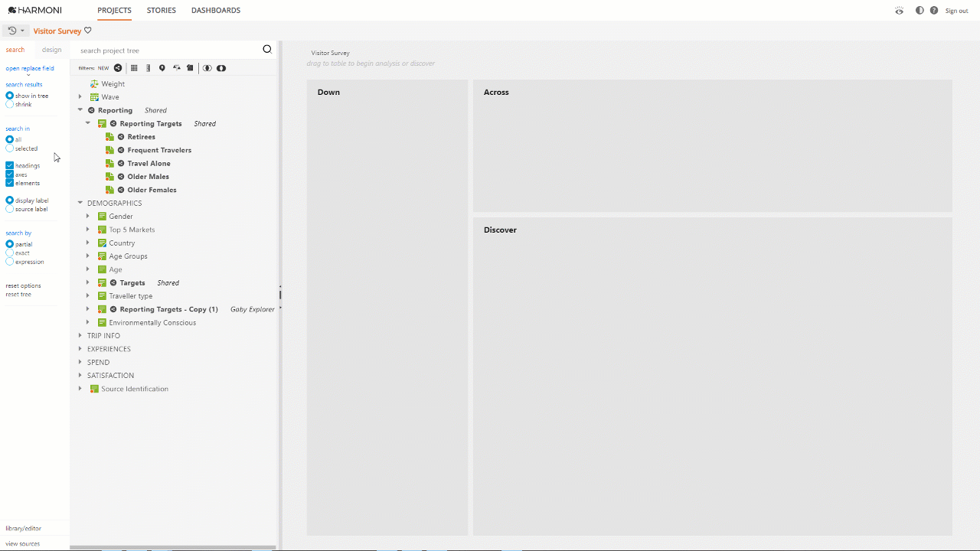Click the outlined overlap circles filter icon

click(x=207, y=68)
